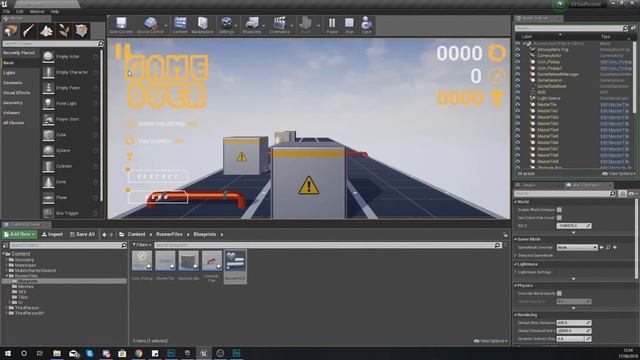The image size is (640, 360).
Task: Click the Save All button
Action: click(x=82, y=234)
